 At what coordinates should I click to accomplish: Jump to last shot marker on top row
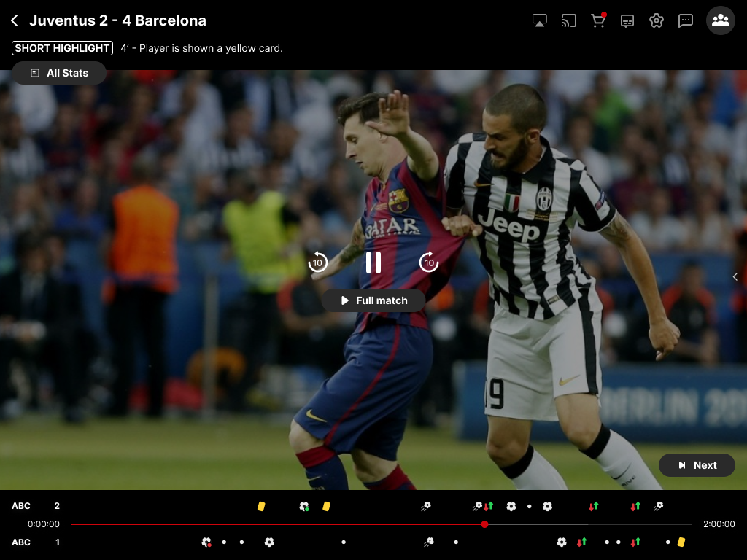tap(659, 506)
